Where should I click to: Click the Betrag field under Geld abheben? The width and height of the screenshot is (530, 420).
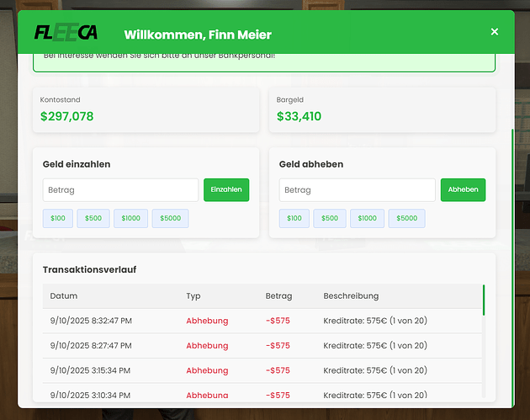357,190
